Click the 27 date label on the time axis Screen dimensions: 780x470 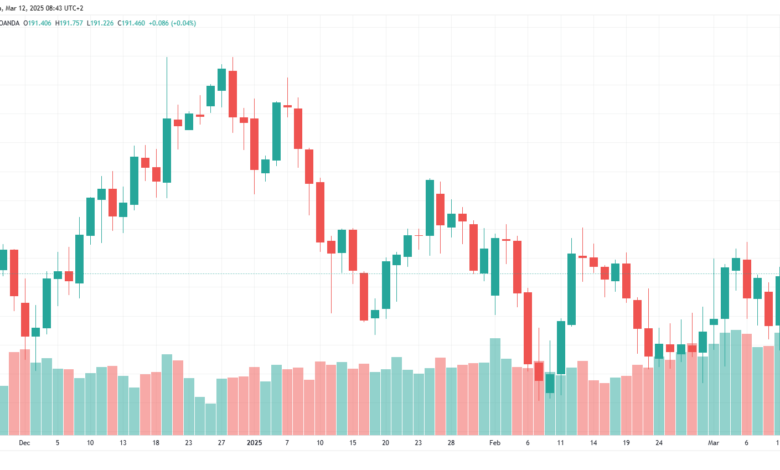pos(221,443)
